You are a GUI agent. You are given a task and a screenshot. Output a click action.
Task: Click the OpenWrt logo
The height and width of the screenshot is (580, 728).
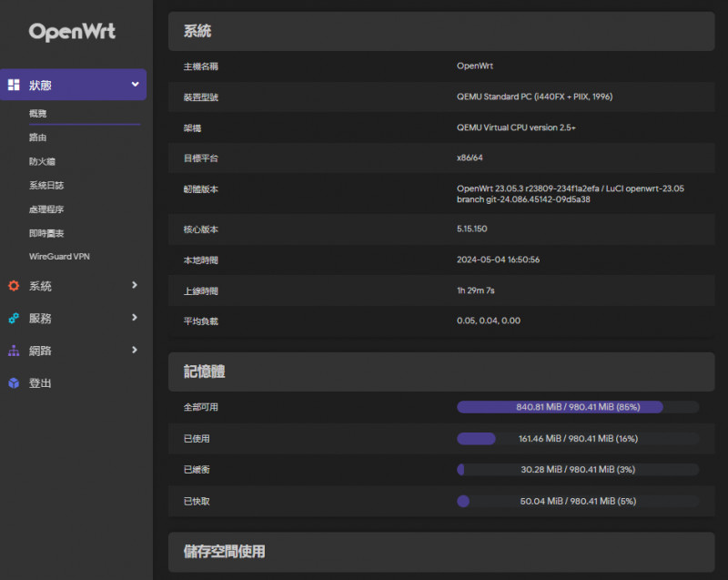click(x=73, y=32)
